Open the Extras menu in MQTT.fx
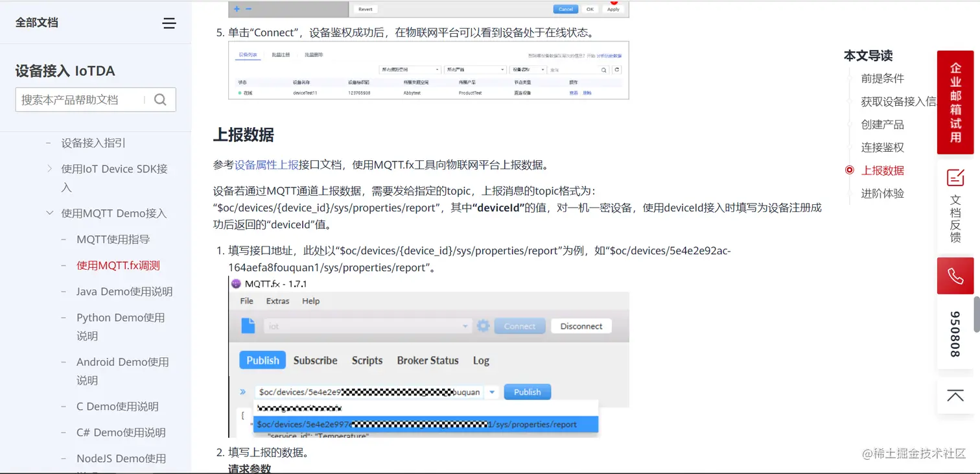980x474 pixels. pyautogui.click(x=277, y=301)
